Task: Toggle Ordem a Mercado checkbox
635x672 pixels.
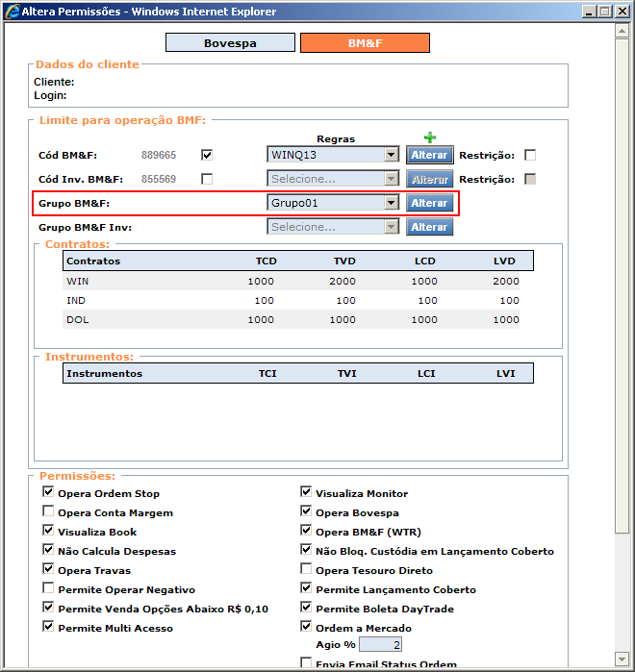Action: (306, 626)
